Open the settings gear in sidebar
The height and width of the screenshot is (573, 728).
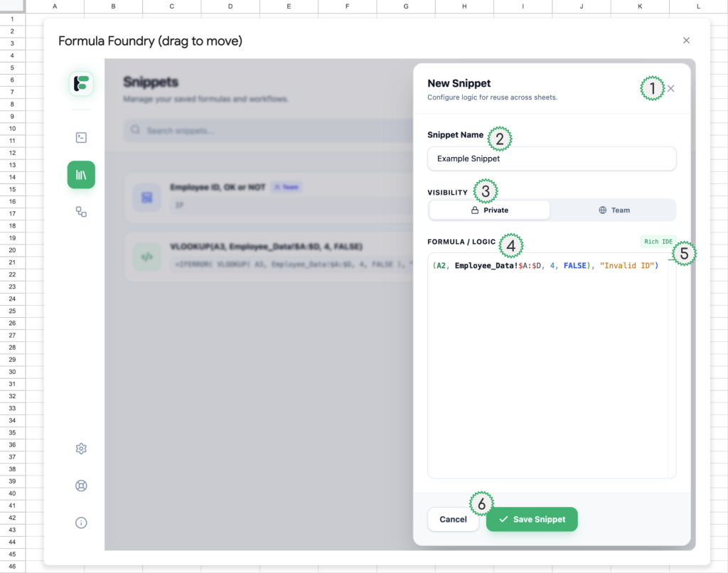click(x=81, y=449)
